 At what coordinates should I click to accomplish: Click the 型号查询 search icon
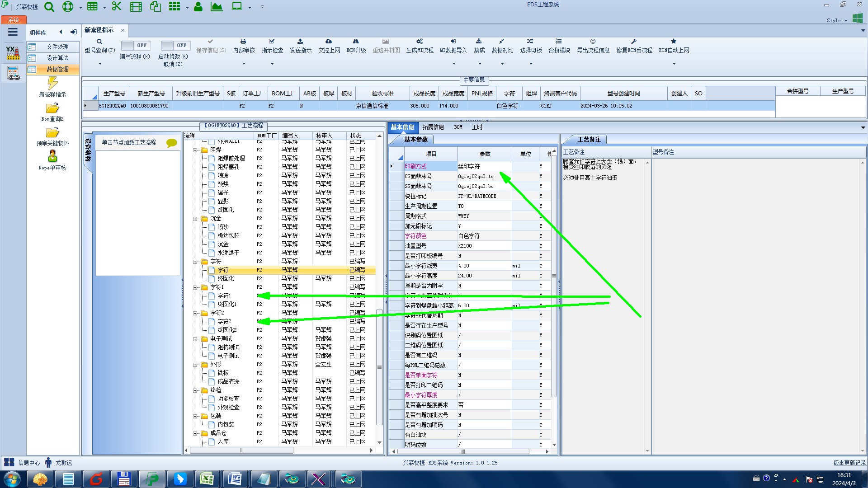tap(99, 42)
